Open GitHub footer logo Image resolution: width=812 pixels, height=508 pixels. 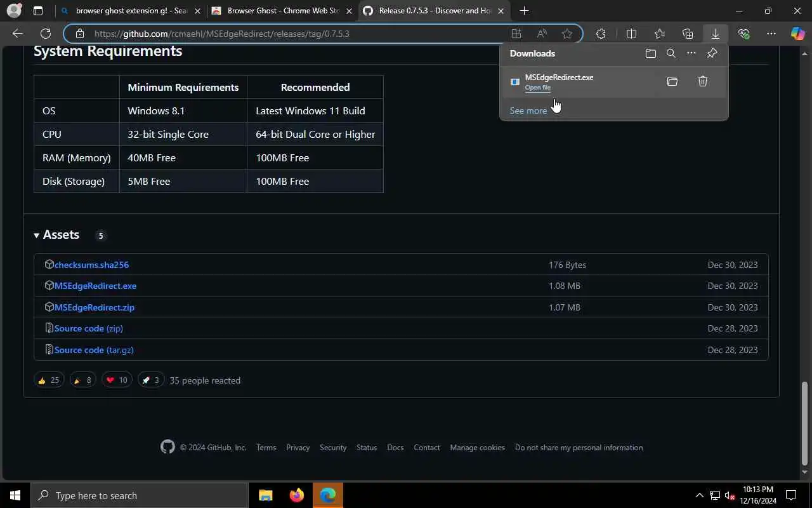167,447
